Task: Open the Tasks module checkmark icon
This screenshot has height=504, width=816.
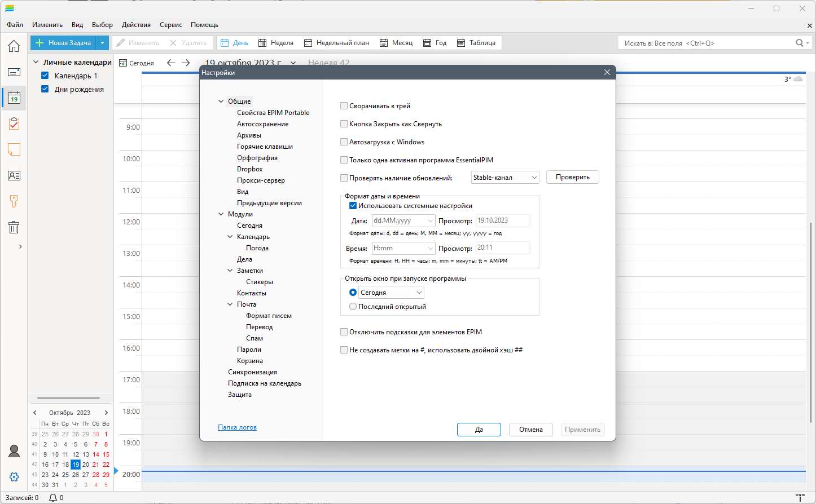Action: pos(14,124)
